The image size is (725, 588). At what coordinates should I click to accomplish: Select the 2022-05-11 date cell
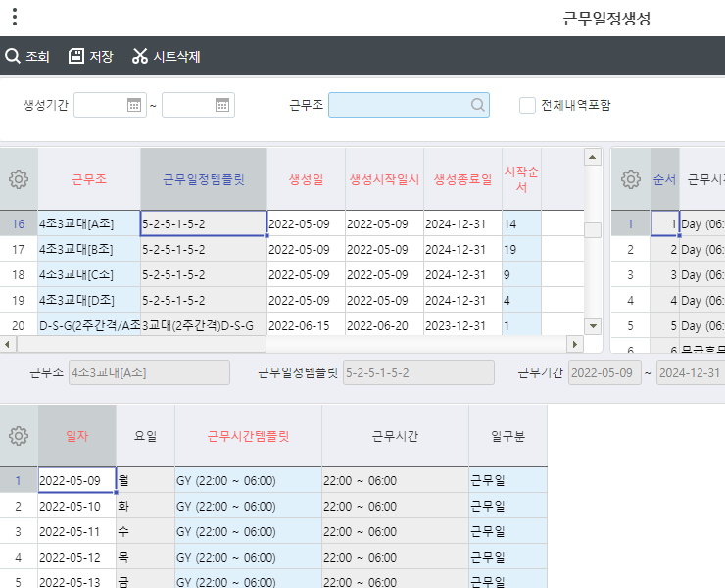pyautogui.click(x=75, y=532)
